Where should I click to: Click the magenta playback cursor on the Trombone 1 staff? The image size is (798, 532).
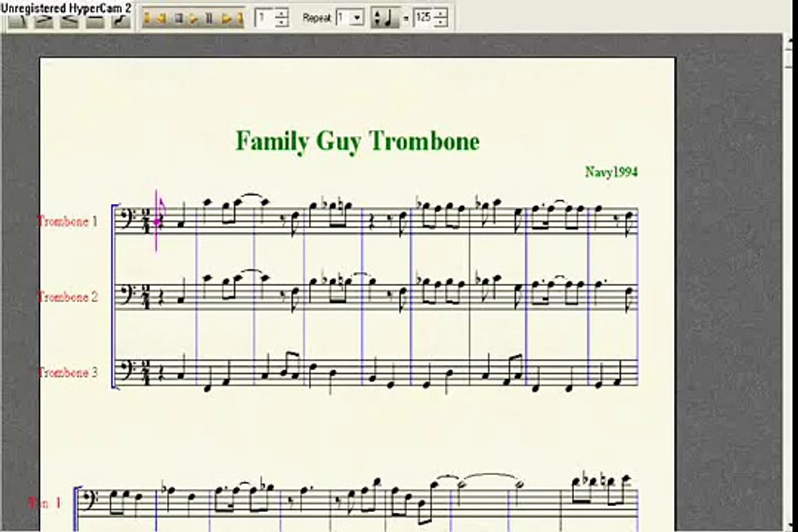coord(157,221)
